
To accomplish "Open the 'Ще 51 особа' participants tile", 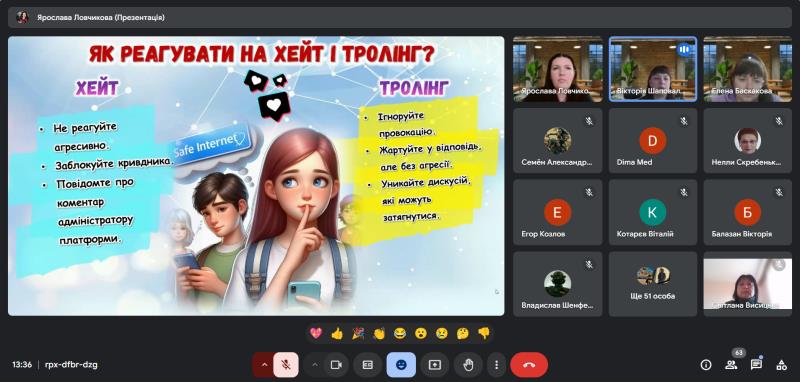I will [x=653, y=284].
